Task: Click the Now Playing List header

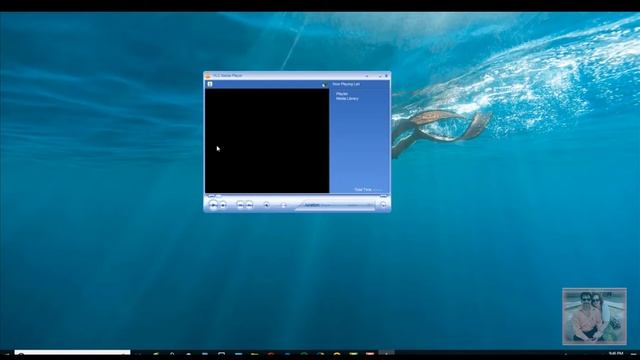Action: [346, 84]
